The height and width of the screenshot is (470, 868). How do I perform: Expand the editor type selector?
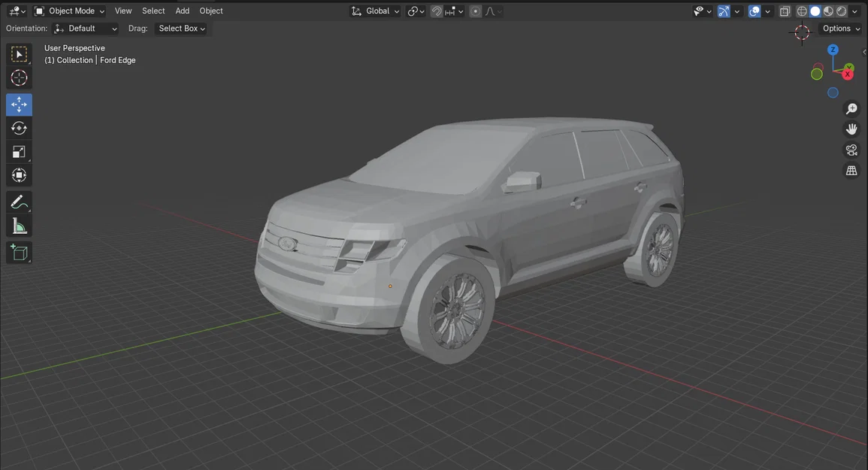point(17,11)
